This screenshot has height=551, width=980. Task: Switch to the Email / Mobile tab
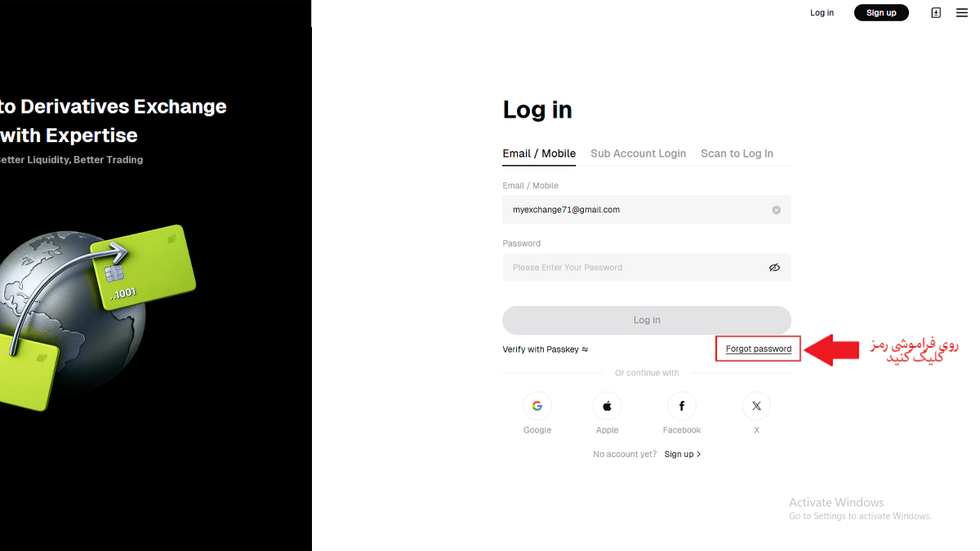pos(539,153)
